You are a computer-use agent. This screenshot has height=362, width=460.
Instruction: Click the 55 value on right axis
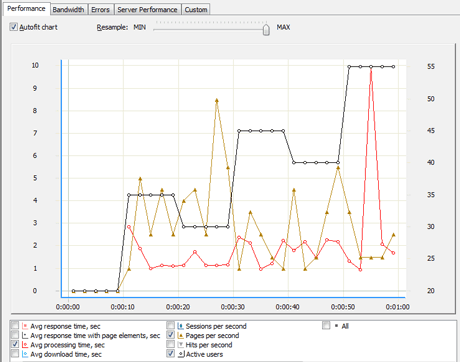coord(431,67)
